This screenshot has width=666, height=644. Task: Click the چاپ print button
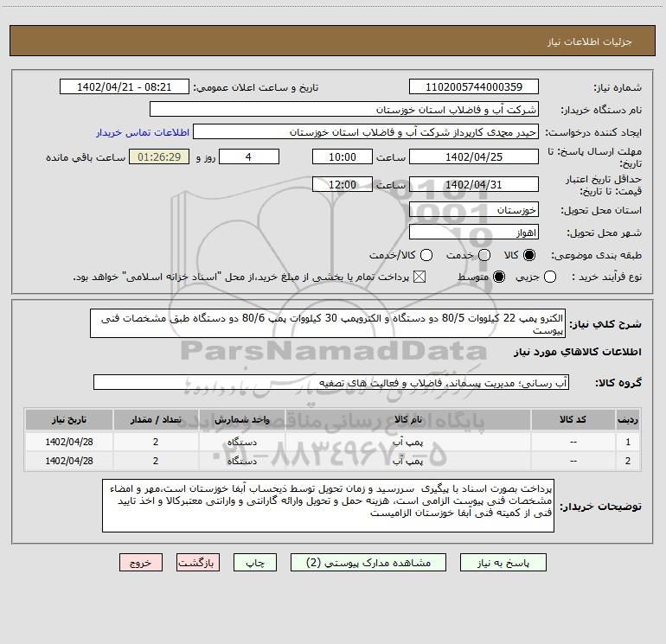255,563
